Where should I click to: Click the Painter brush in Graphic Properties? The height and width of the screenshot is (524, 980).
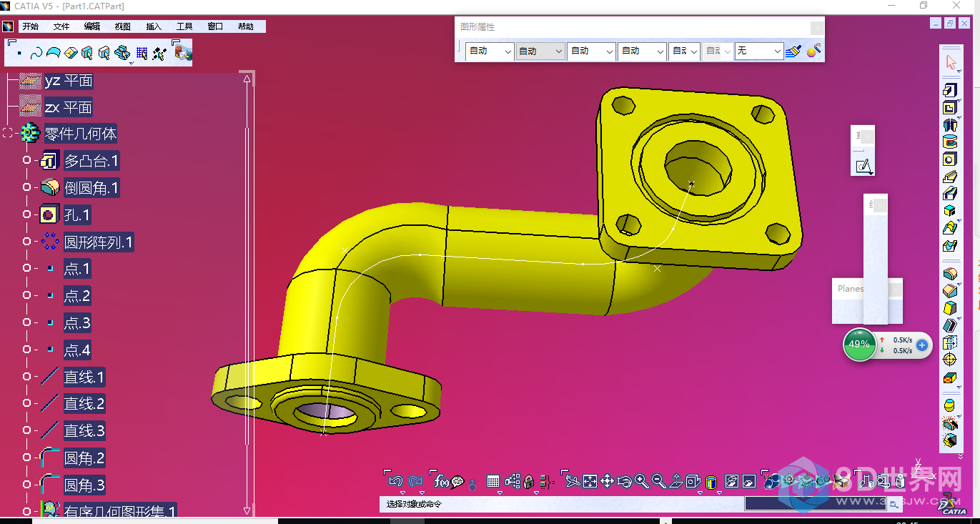pos(793,51)
